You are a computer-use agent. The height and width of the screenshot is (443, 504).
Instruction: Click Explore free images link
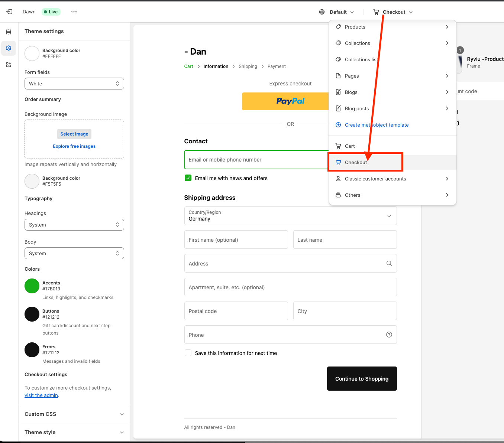(x=74, y=146)
